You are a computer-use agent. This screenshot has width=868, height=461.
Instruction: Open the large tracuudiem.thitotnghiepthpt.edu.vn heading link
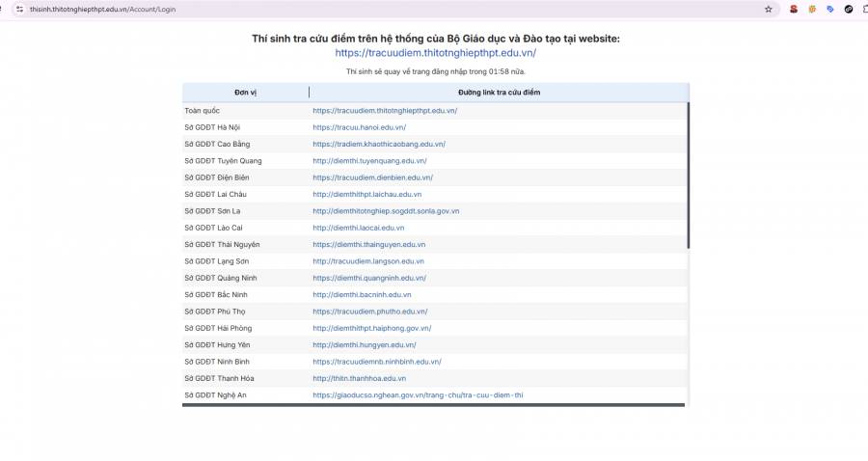[x=436, y=53]
